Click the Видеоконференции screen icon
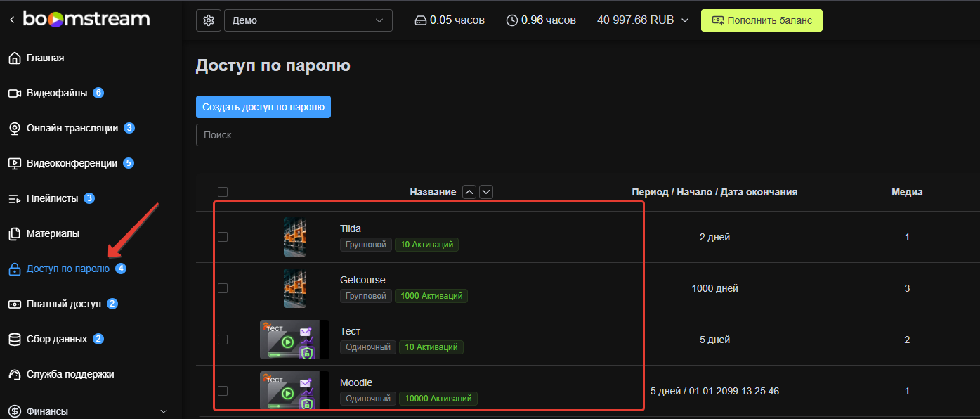The width and height of the screenshot is (980, 419). pos(14,164)
